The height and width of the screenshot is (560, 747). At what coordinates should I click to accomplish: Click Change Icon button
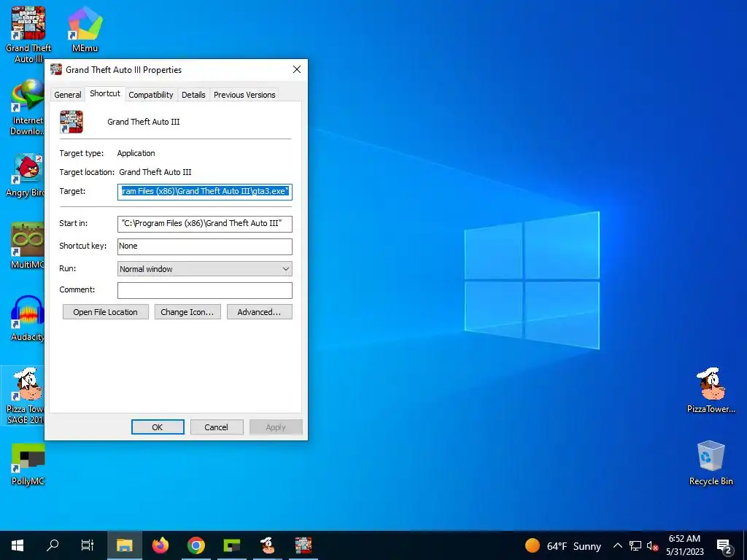(187, 312)
